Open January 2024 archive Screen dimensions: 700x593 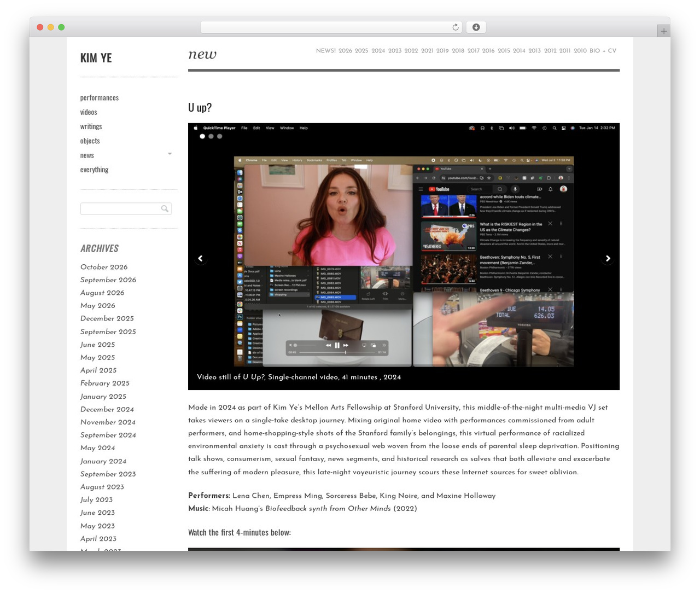[x=103, y=462]
